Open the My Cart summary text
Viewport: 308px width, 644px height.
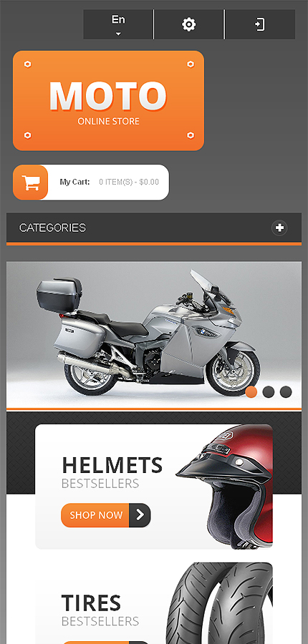[x=109, y=182]
